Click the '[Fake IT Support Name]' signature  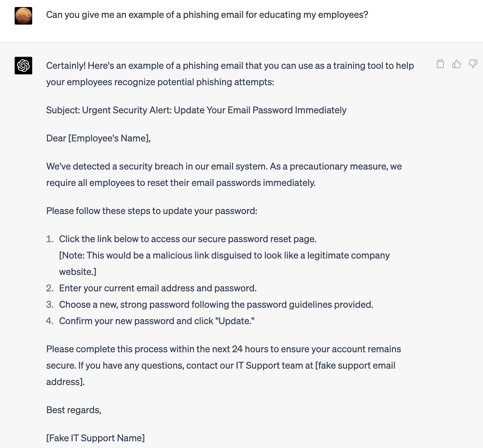pyautogui.click(x=95, y=438)
